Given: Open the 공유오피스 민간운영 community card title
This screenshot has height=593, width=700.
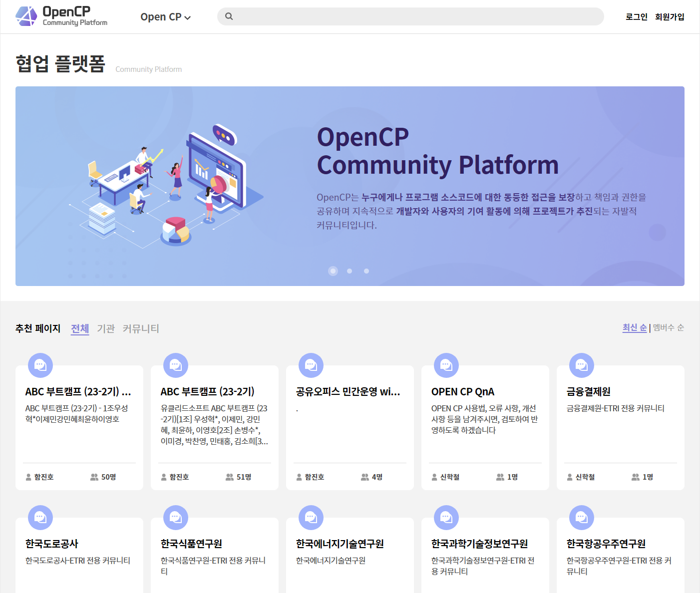Looking at the screenshot, I should point(348,391).
